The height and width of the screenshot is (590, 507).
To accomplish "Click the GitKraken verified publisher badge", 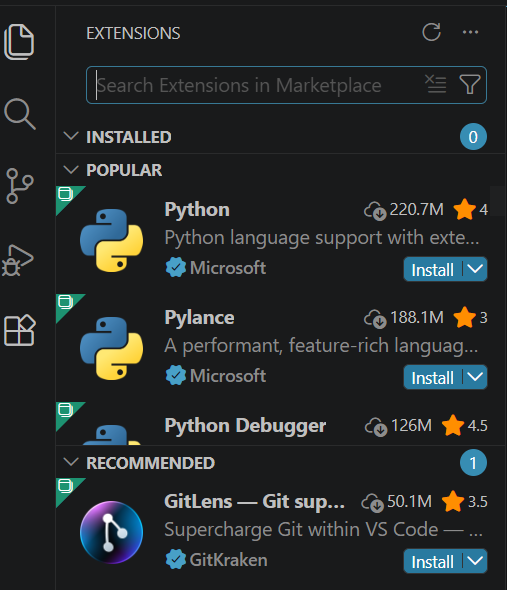I will [176, 560].
